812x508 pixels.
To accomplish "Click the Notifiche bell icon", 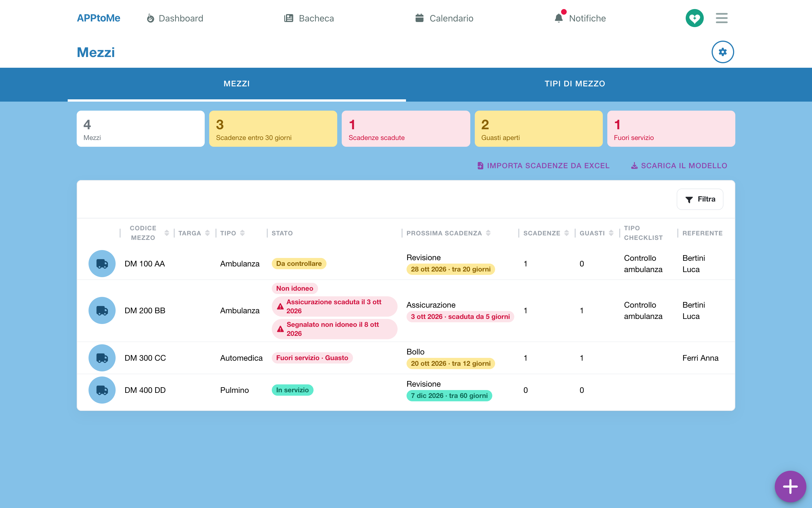I will pyautogui.click(x=558, y=18).
